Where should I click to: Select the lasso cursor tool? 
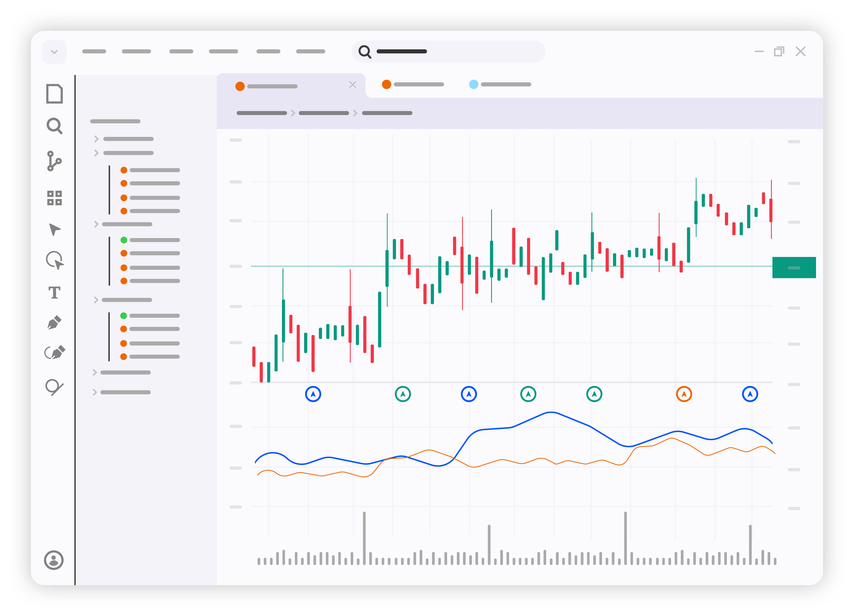point(55,260)
